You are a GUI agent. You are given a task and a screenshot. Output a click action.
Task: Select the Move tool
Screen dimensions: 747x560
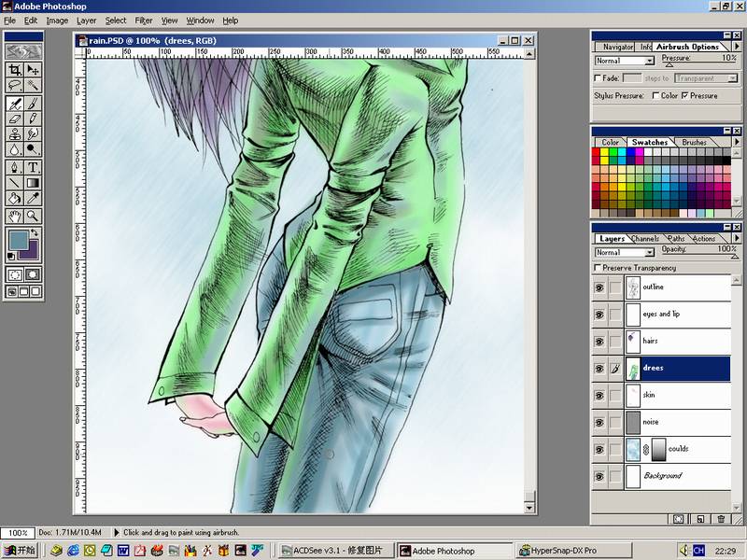[33, 70]
